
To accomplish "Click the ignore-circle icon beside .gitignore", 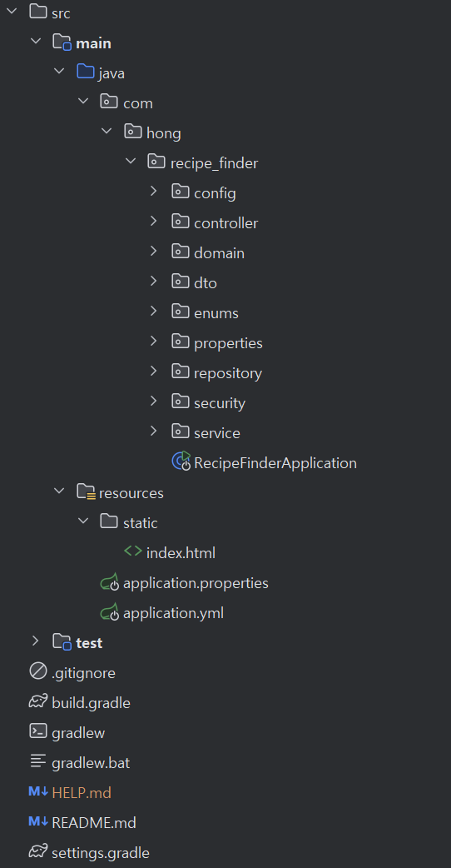I will click(37, 672).
